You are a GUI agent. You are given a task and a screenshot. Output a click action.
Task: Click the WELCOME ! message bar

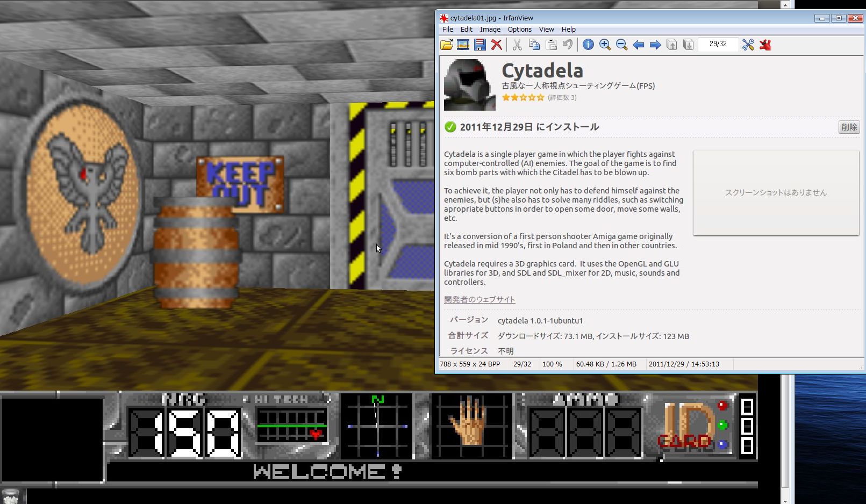[432, 472]
